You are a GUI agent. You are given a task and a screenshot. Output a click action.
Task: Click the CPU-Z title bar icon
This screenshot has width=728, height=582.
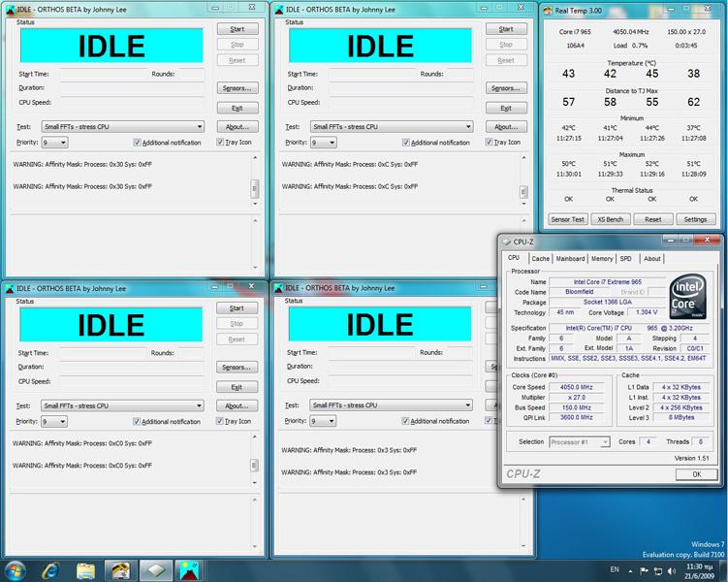pyautogui.click(x=507, y=242)
